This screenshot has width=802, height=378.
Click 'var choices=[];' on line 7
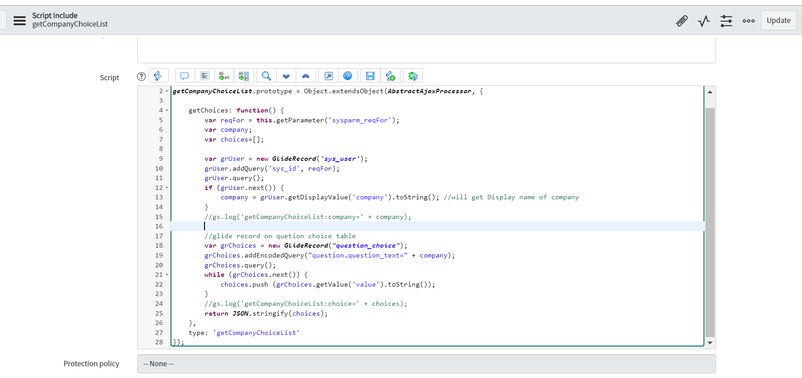[234, 139]
